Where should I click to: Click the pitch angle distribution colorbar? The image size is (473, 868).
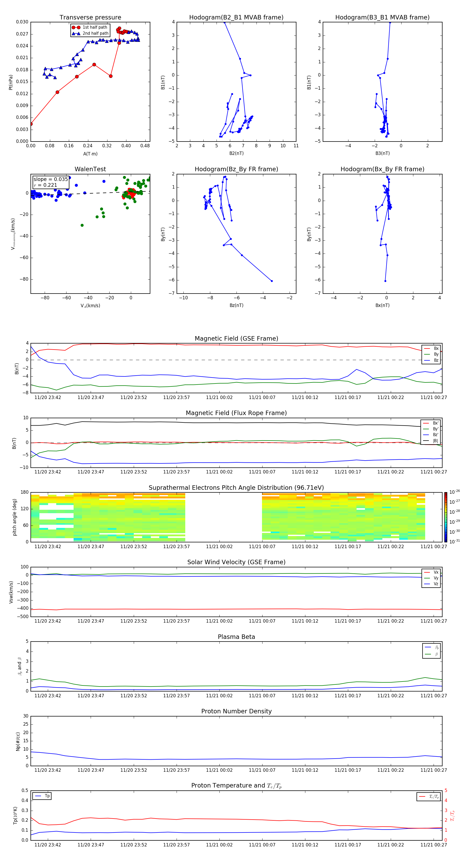445,517
